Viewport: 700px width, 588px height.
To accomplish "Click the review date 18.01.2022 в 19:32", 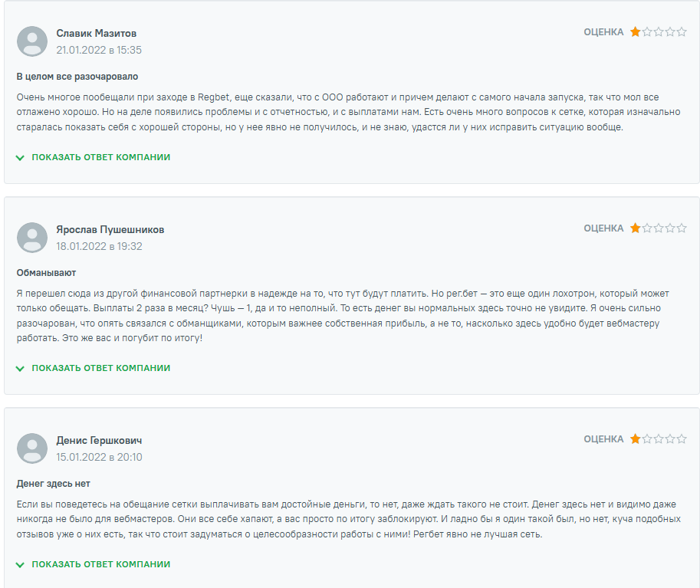I will click(x=99, y=246).
